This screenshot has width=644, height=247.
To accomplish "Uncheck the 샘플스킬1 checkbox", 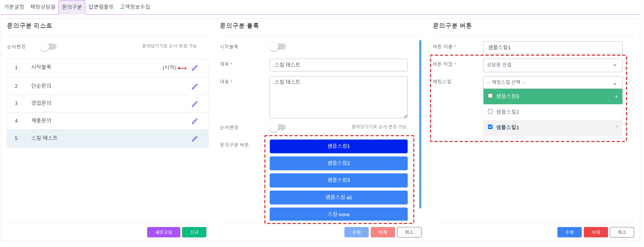I will [x=490, y=127].
